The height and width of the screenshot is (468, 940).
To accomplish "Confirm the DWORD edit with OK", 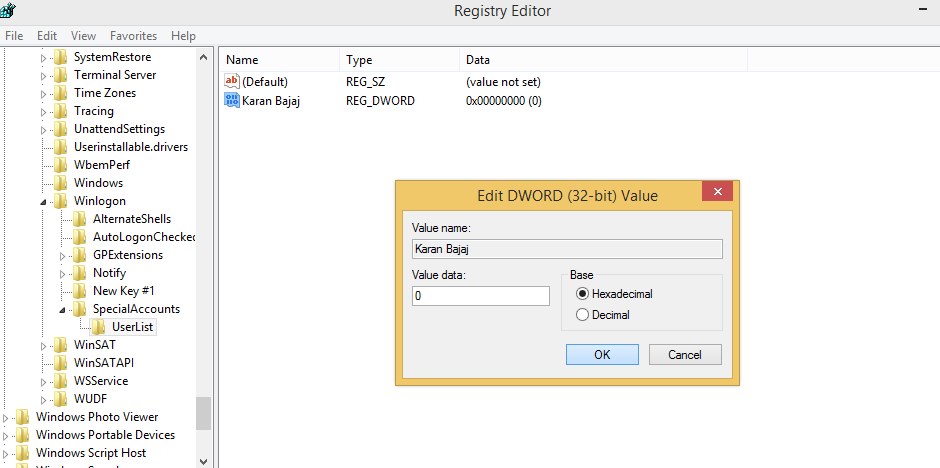I will coord(602,355).
